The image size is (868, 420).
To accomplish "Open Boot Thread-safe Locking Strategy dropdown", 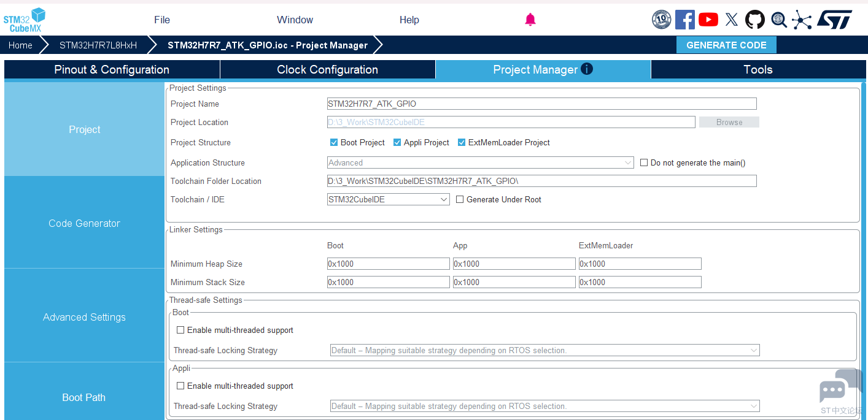I will click(545, 350).
